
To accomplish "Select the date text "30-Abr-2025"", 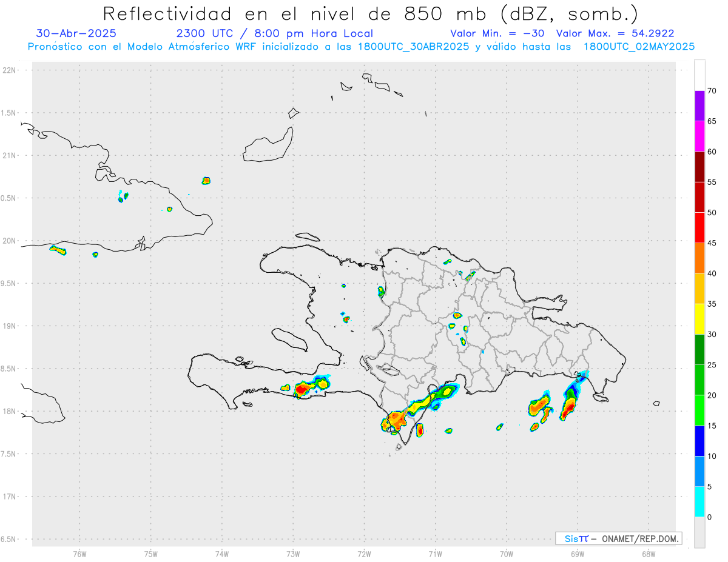I will tap(76, 33).
